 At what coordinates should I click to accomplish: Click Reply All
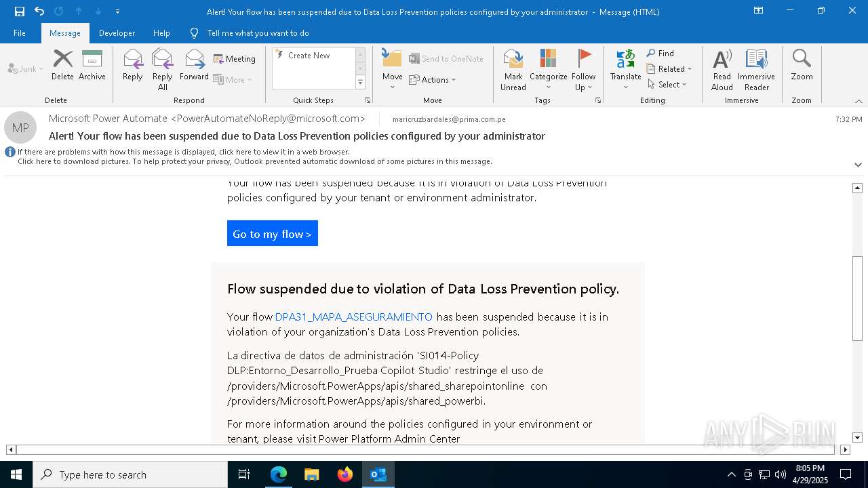coord(163,69)
